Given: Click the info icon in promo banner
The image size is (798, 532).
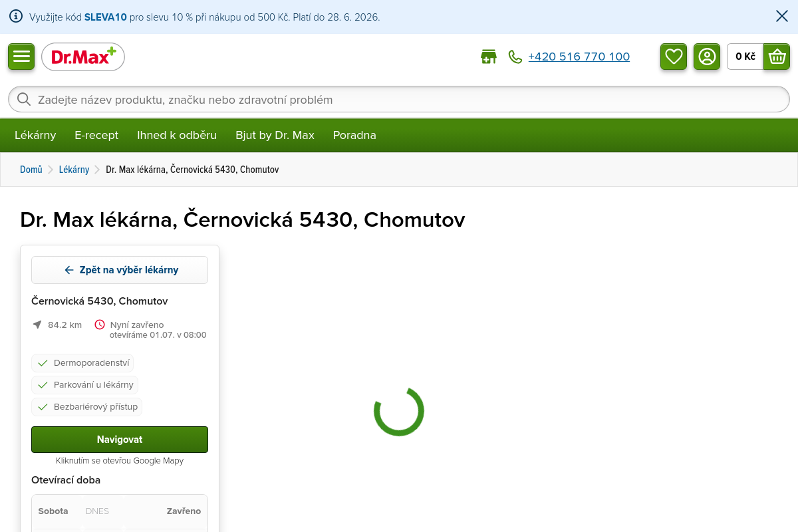Looking at the screenshot, I should pyautogui.click(x=16, y=17).
